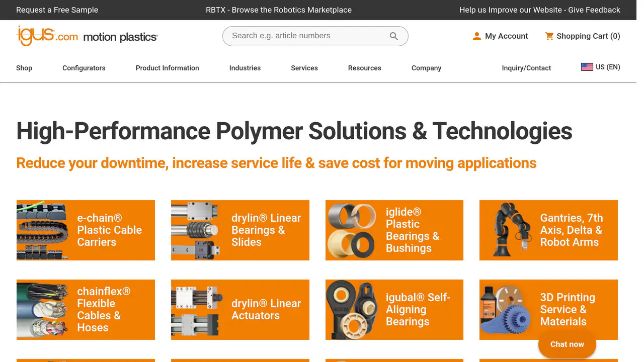This screenshot has width=644, height=362.
Task: Click the orange 'Reduce your downtime' subheading
Action: tap(276, 163)
